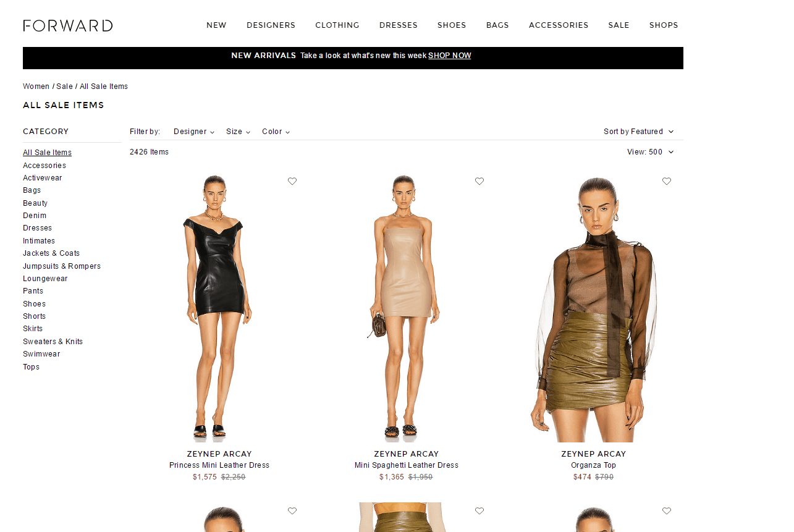Click the FORWARD logo

coord(68,25)
